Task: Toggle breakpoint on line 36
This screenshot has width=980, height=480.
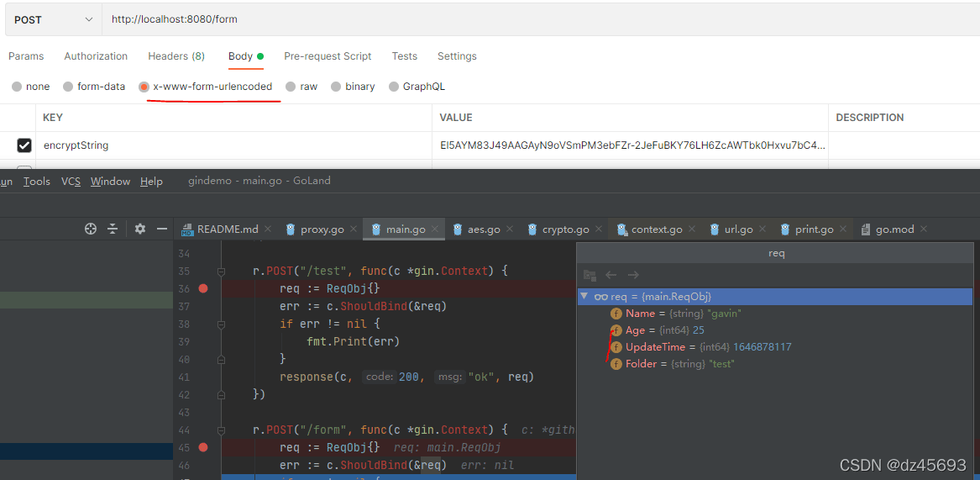Action: (202, 288)
